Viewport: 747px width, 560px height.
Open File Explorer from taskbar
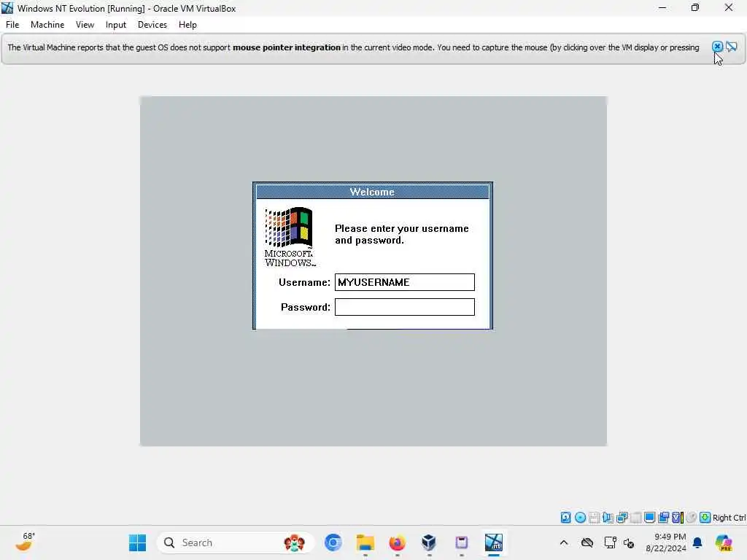[x=365, y=542]
